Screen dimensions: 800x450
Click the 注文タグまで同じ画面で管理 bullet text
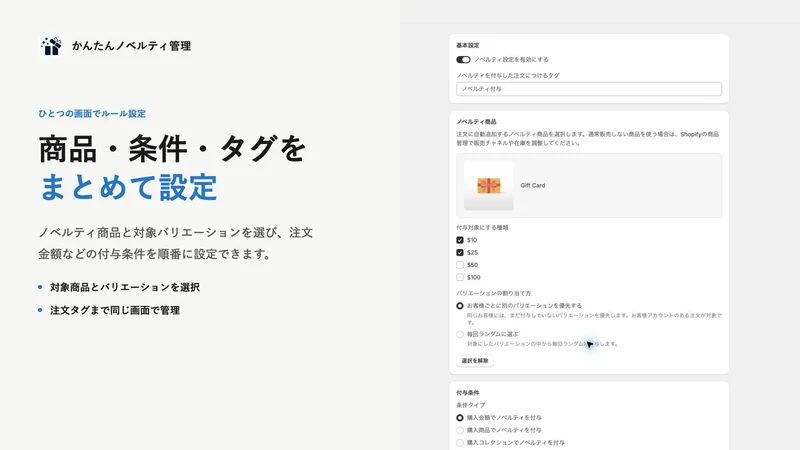[115, 310]
